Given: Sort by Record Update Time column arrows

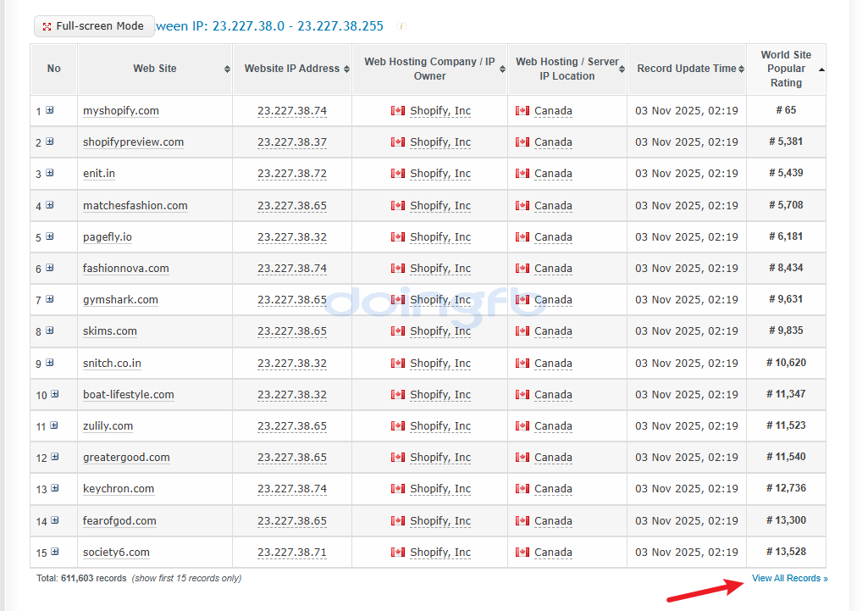Looking at the screenshot, I should click(x=741, y=69).
